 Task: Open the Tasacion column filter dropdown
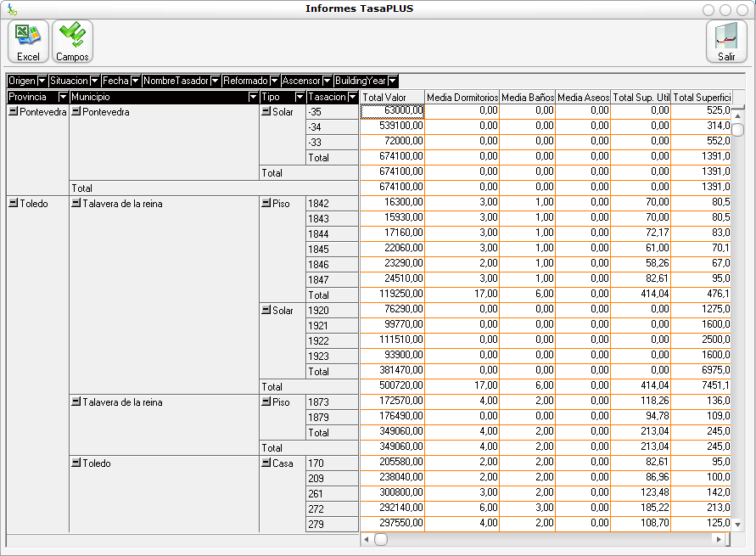point(352,98)
